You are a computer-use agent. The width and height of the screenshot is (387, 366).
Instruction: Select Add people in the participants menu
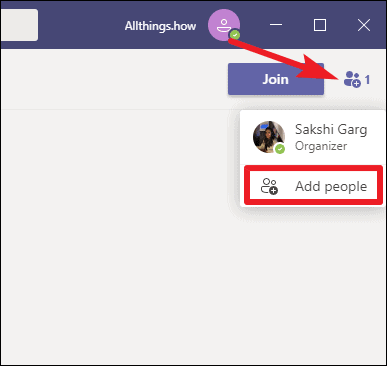(x=313, y=186)
